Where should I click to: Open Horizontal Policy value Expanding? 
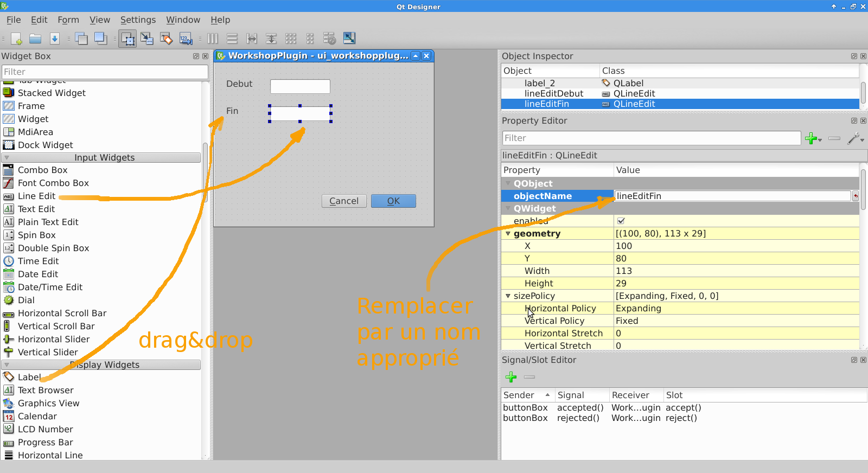point(737,309)
